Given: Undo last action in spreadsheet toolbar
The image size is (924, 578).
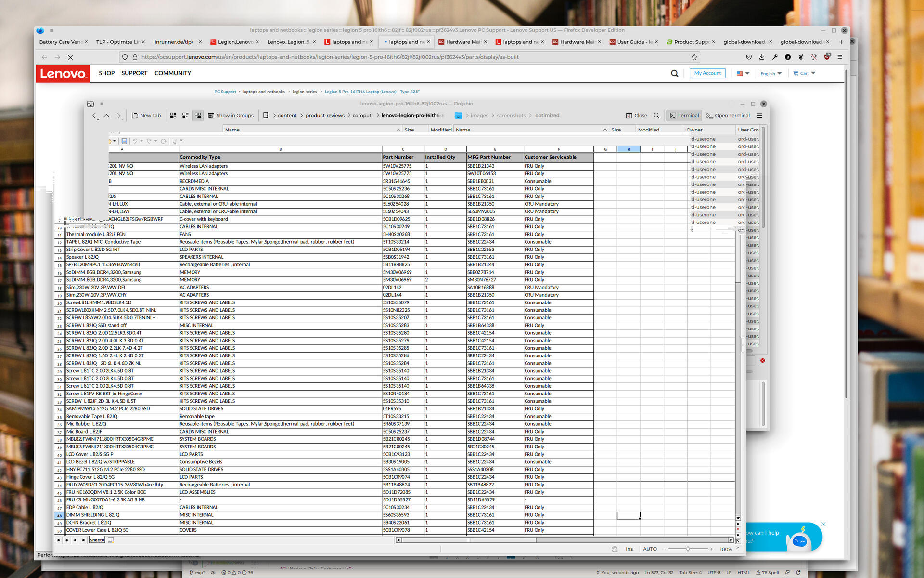Looking at the screenshot, I should (x=135, y=141).
